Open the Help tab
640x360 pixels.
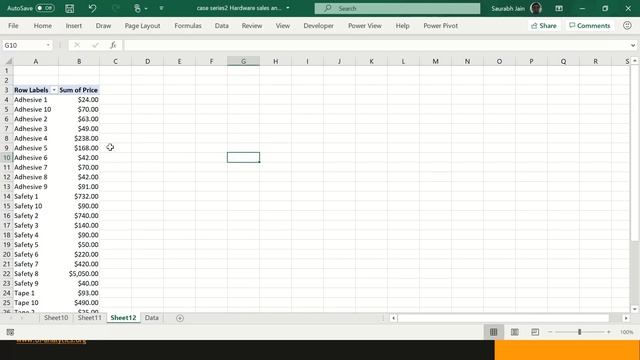(402, 26)
